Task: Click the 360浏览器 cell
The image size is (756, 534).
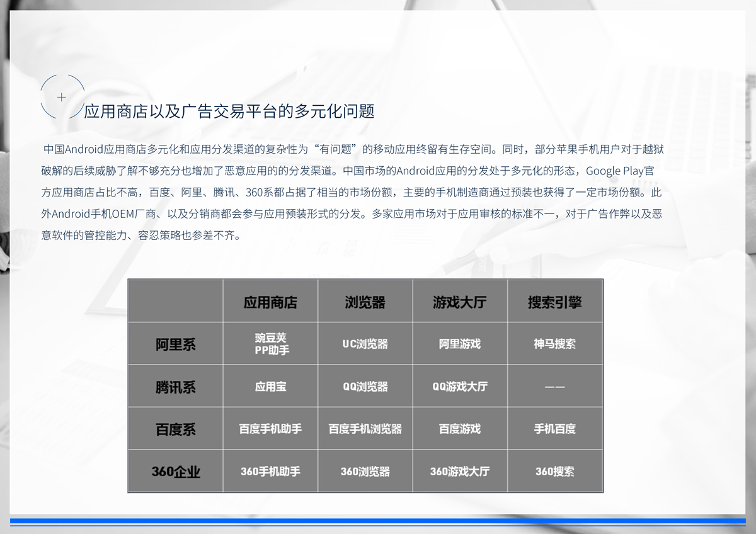Action: click(x=365, y=471)
